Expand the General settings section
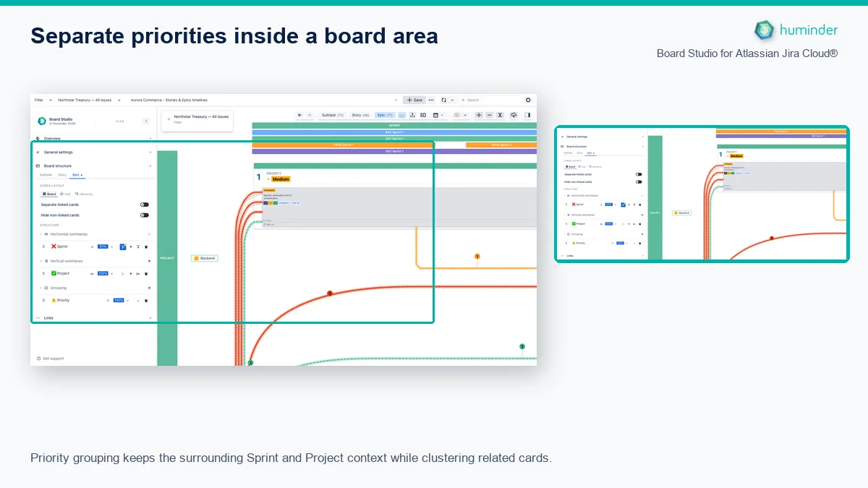The image size is (868, 488). (x=94, y=153)
